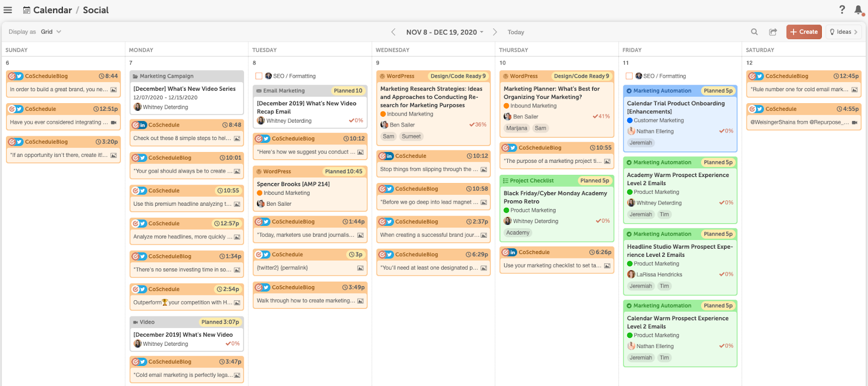Select the Sumeet tag
The image size is (868, 386).
411,137
